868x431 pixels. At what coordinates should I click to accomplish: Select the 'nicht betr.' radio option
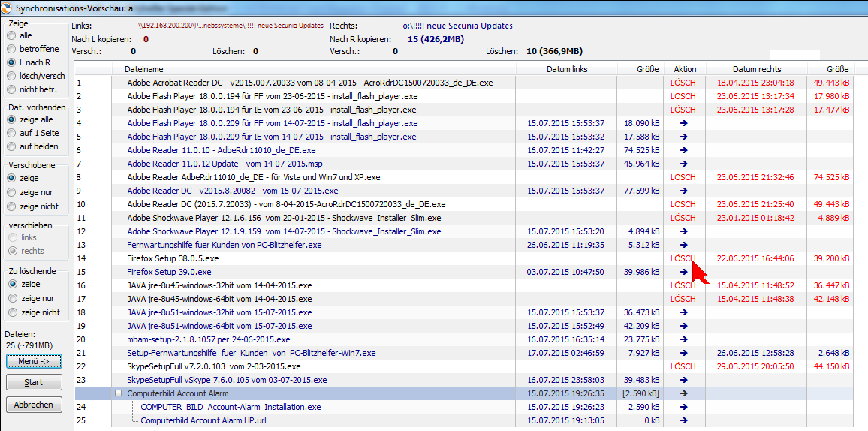coord(11,89)
